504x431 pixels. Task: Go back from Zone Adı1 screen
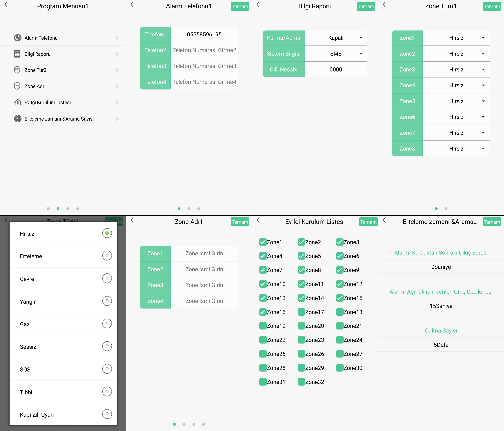tap(132, 220)
